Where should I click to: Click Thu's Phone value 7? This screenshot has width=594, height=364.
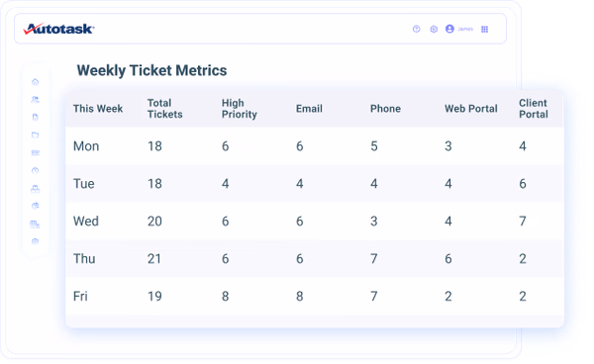(x=374, y=258)
